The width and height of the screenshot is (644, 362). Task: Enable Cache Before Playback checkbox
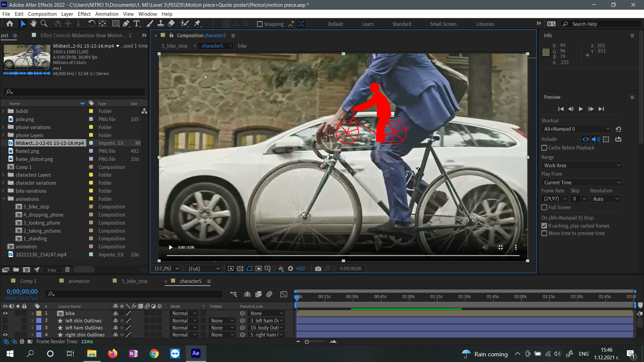click(x=544, y=148)
